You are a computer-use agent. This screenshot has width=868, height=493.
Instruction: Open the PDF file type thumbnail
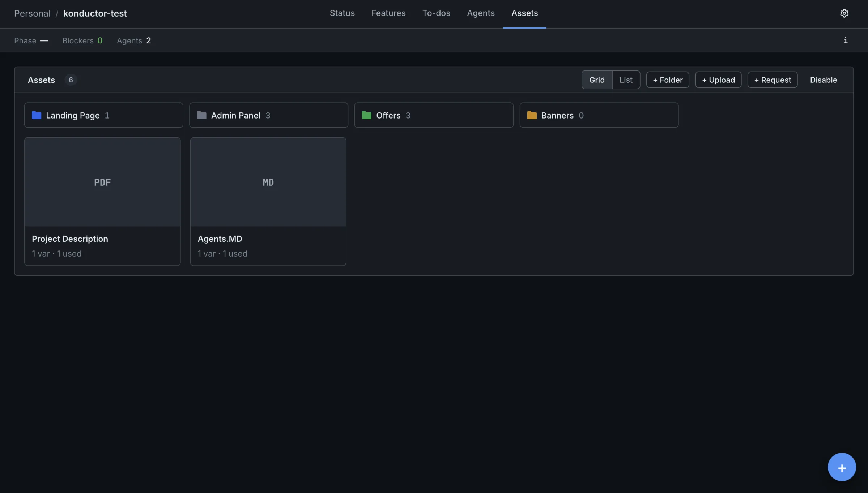102,182
